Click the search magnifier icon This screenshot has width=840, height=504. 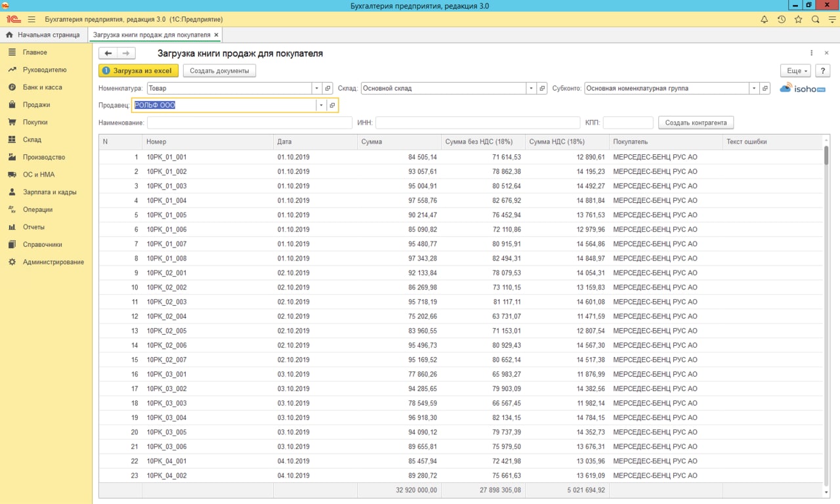[816, 20]
